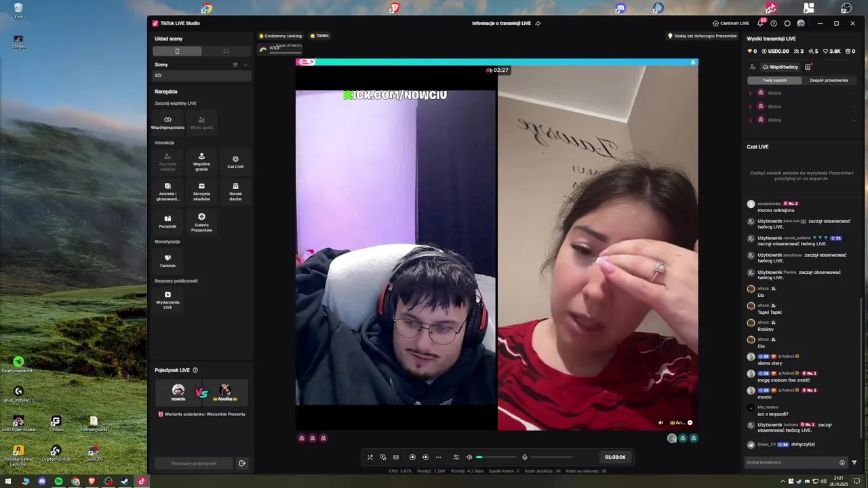868x488 pixels.
Task: Click the chat filter icon
Action: pos(854,462)
